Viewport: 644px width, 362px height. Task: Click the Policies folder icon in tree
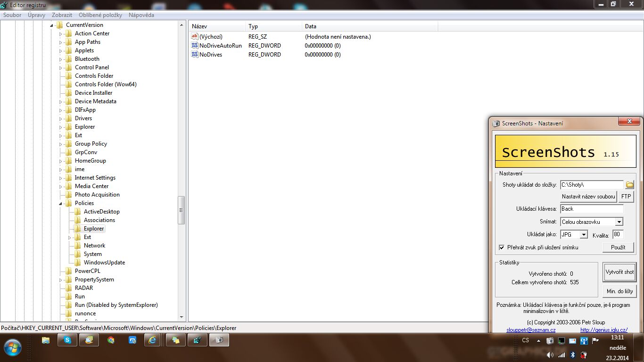69,203
